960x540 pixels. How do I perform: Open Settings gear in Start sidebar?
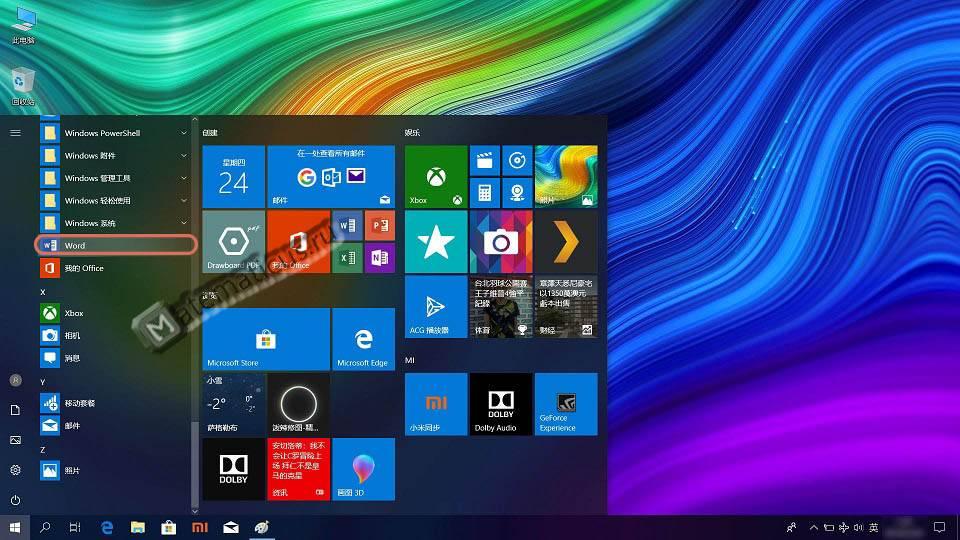click(15, 470)
